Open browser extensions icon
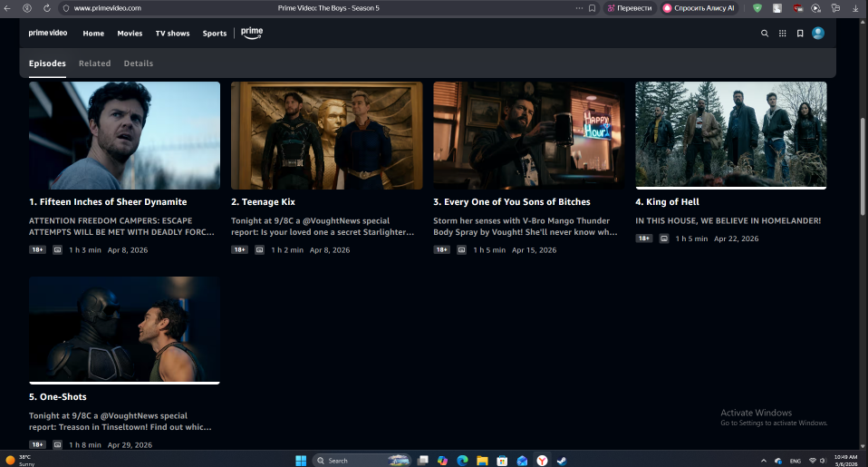 836,8
